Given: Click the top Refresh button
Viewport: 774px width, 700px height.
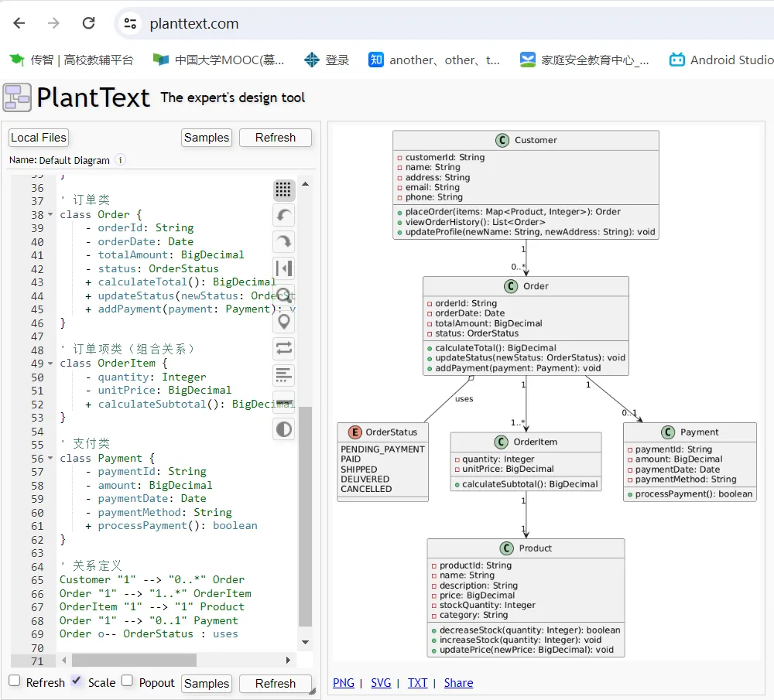Looking at the screenshot, I should point(276,138).
